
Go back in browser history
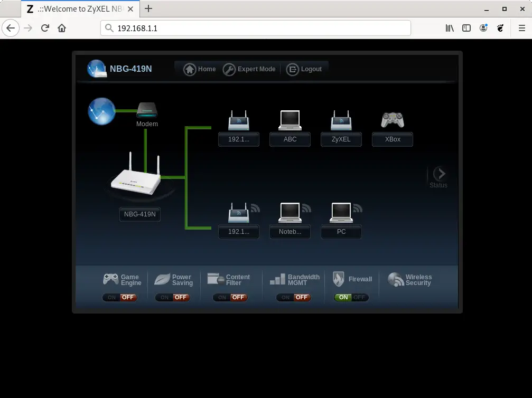coord(11,28)
